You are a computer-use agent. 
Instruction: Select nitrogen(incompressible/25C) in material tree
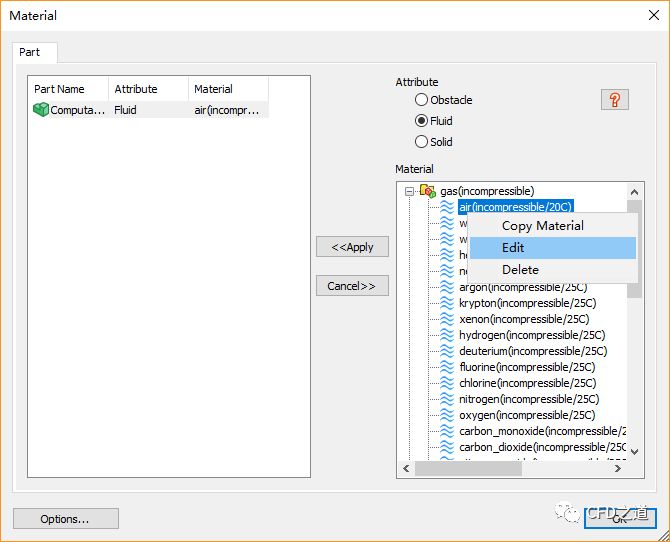point(527,399)
